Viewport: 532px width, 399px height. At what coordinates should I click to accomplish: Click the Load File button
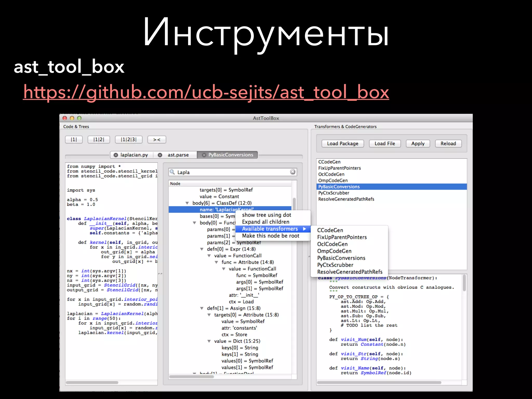point(385,143)
